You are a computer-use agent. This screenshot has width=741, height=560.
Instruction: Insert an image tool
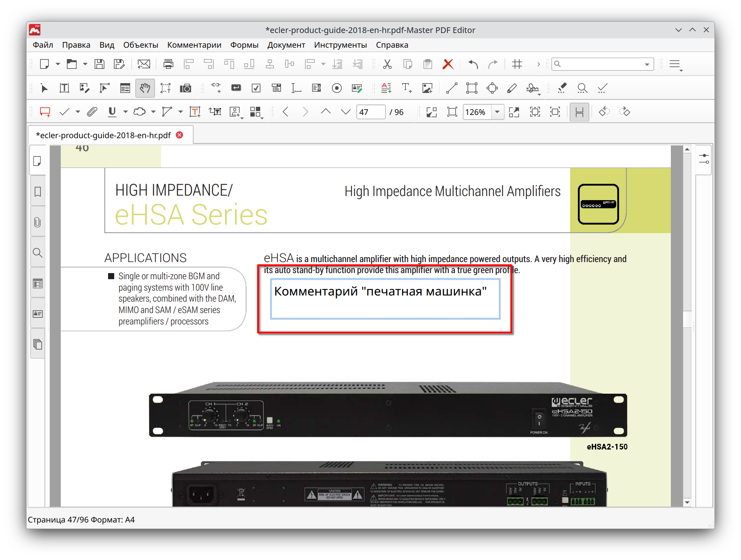(x=427, y=88)
